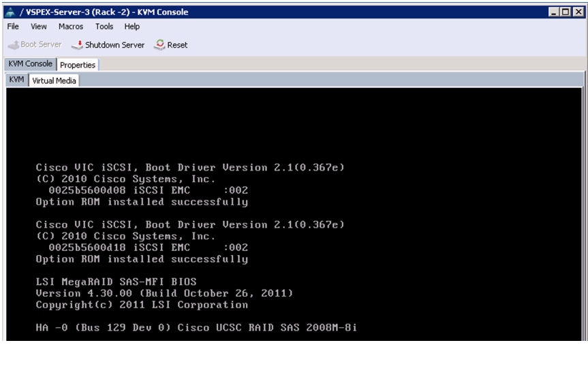Click the Boot Server icon
588x375 pixels.
pos(14,45)
